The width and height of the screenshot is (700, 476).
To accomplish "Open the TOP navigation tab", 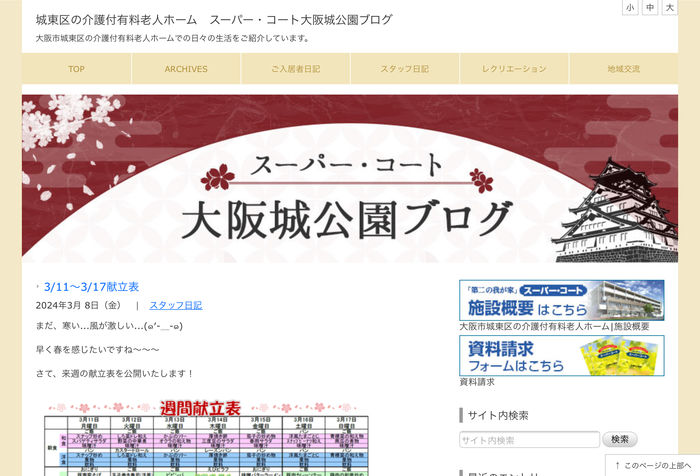I will pos(77,69).
